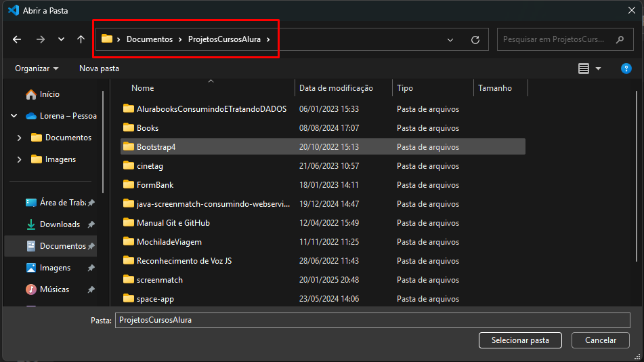Click the Pasta name input field
This screenshot has width=644, height=362.
tap(372, 320)
